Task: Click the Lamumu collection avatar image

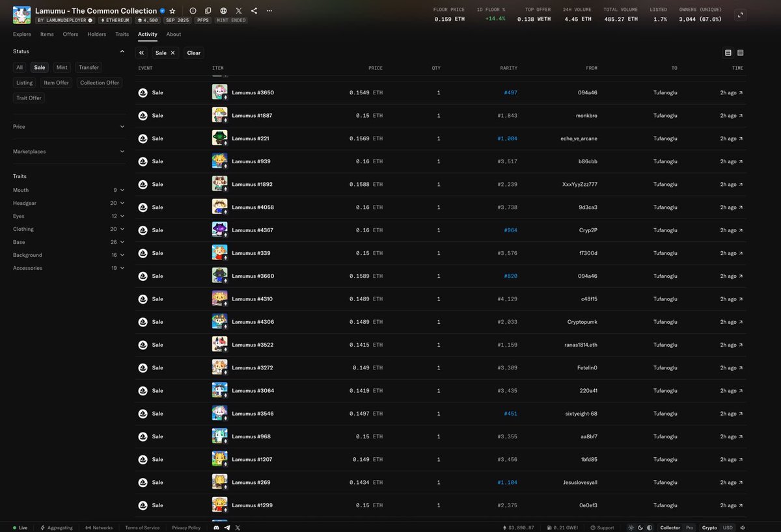Action: click(21, 15)
